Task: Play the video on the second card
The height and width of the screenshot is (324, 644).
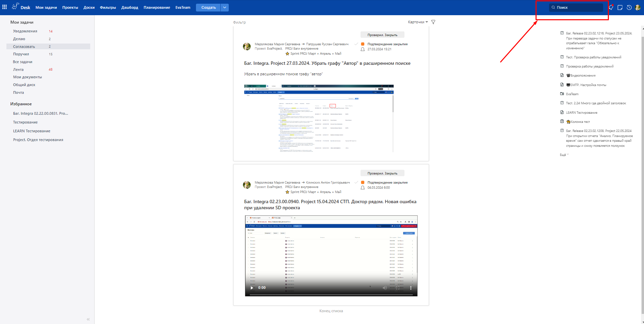Action: pyautogui.click(x=252, y=288)
